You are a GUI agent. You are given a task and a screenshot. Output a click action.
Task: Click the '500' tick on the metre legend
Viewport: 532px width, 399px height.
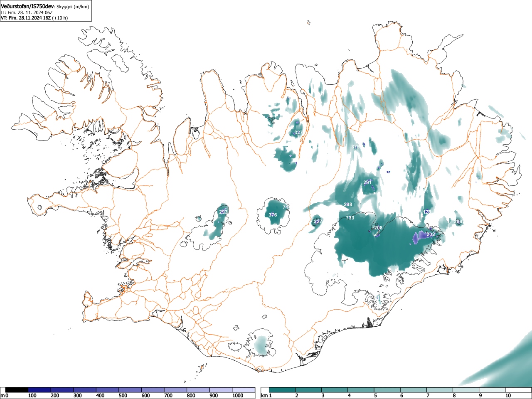123,396
